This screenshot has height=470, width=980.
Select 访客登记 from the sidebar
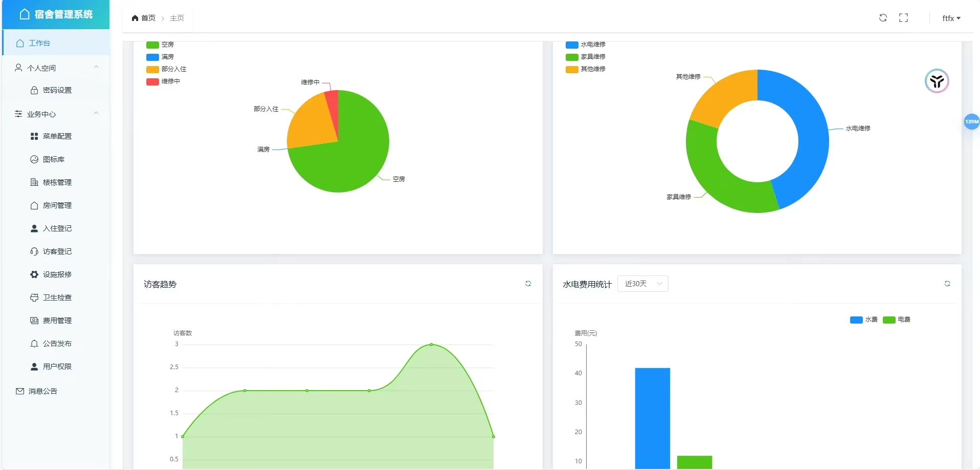pyautogui.click(x=58, y=251)
